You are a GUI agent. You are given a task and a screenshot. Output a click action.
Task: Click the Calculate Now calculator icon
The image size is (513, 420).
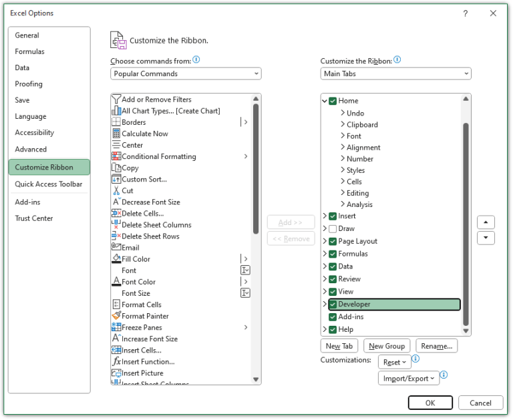(x=116, y=134)
